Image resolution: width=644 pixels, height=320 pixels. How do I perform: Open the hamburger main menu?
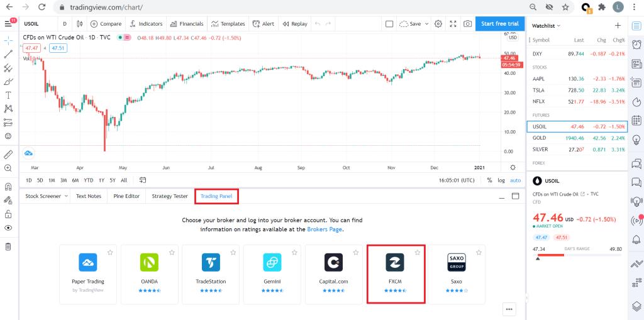click(x=8, y=24)
